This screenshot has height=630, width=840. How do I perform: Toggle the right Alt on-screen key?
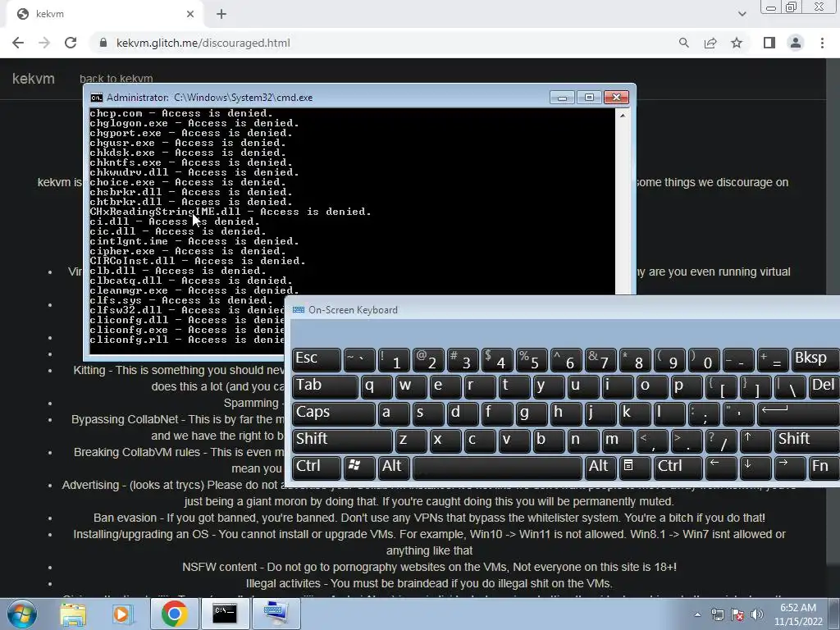pos(600,467)
